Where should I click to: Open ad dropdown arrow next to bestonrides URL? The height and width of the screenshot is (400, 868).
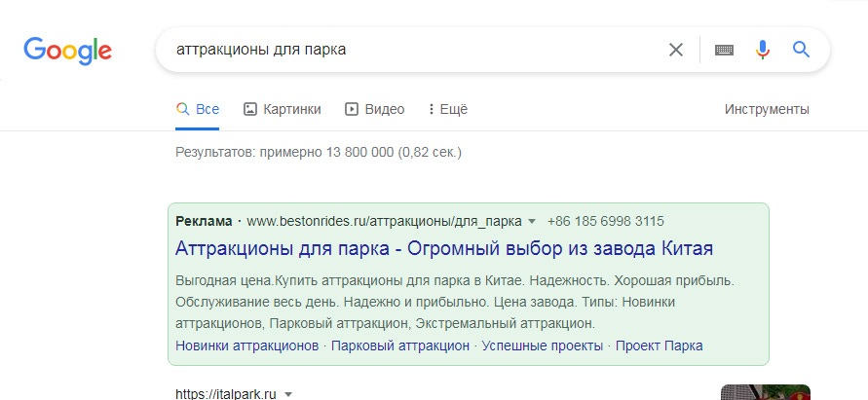tap(532, 222)
